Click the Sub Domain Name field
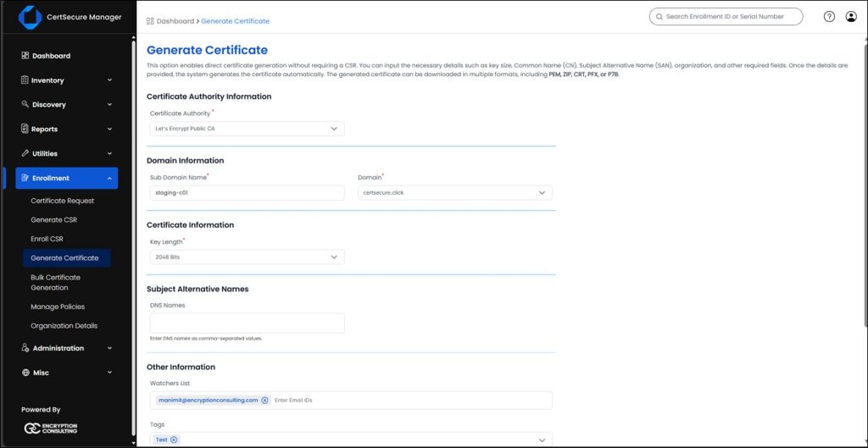The width and height of the screenshot is (868, 448). pyautogui.click(x=247, y=193)
